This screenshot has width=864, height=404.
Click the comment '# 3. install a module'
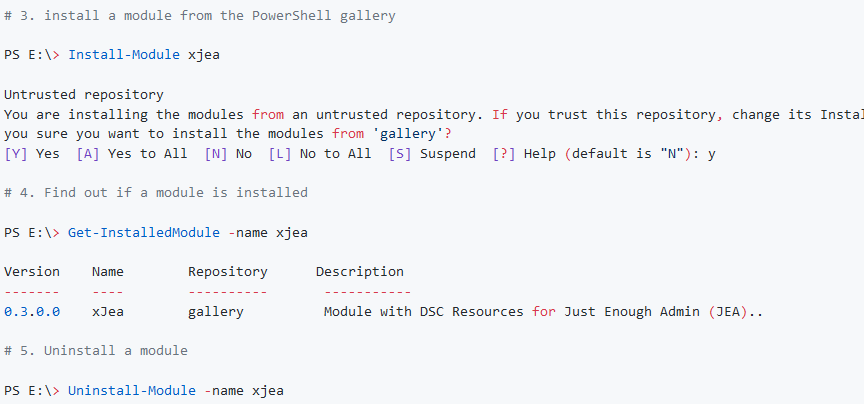tap(200, 15)
